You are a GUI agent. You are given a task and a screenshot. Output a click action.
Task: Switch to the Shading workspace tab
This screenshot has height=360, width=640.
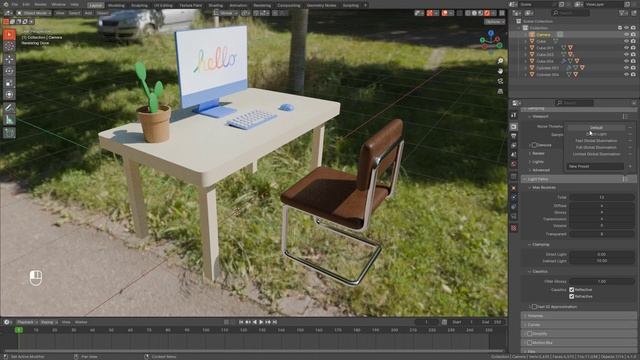pyautogui.click(x=215, y=5)
